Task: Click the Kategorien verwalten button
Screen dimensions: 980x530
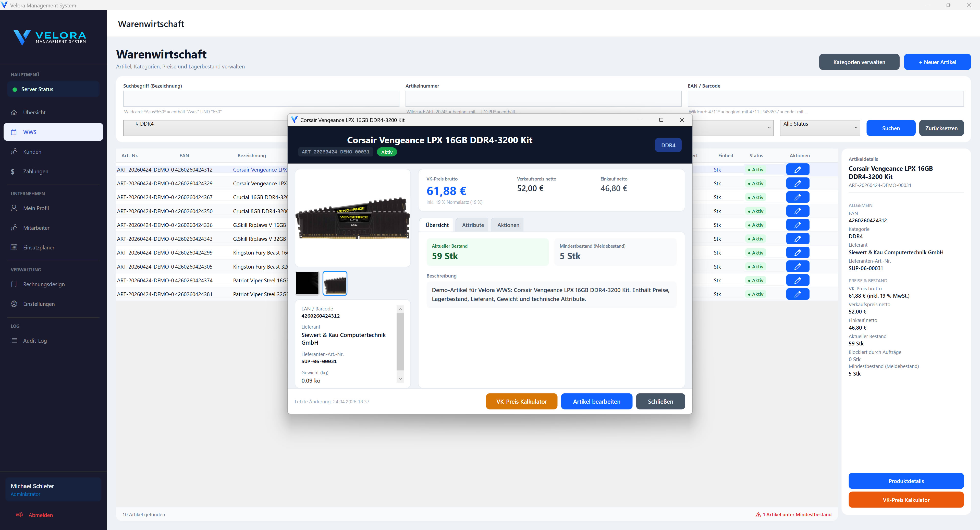Action: 859,62
